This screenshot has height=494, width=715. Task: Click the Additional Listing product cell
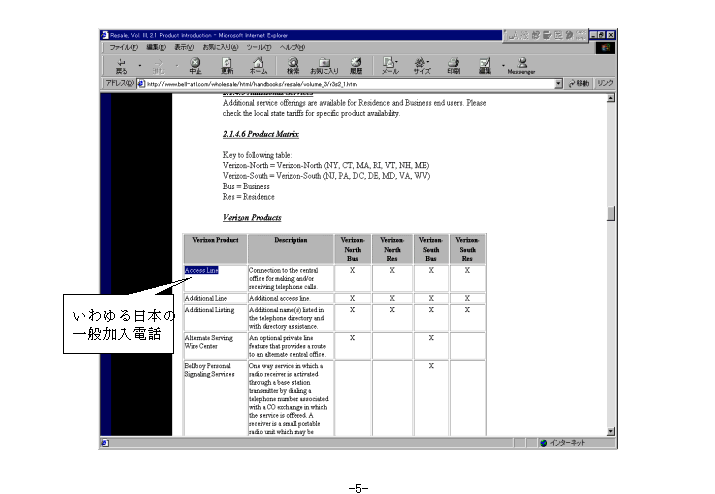click(x=215, y=318)
